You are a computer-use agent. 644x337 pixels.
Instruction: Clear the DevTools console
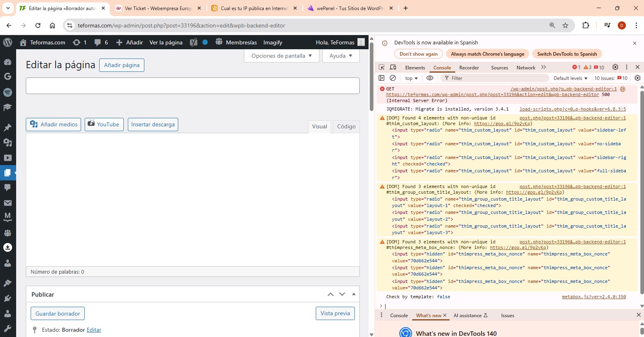(x=393, y=78)
